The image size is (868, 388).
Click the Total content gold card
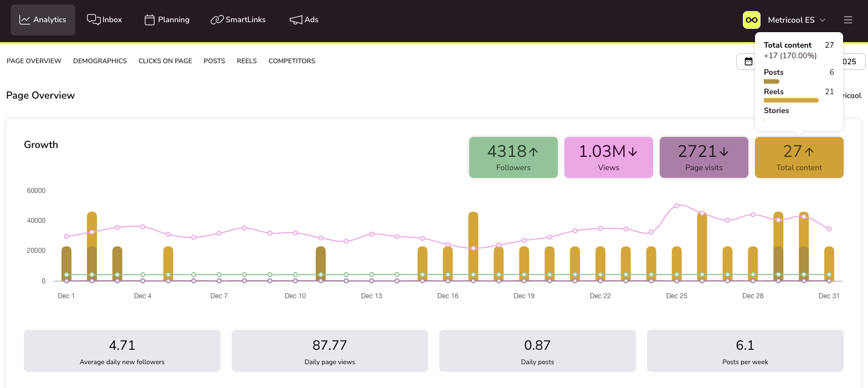point(799,157)
